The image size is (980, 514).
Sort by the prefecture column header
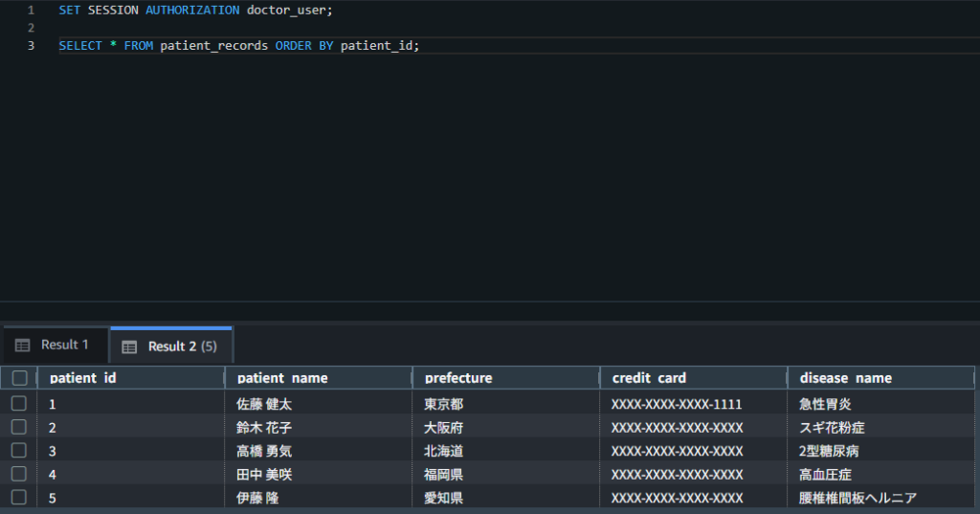[x=505, y=378]
